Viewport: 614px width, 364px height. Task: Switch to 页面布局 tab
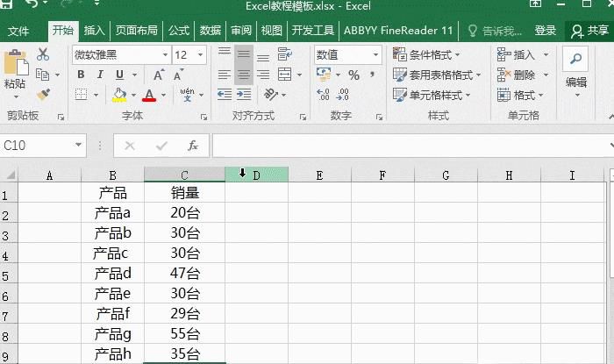tap(136, 31)
